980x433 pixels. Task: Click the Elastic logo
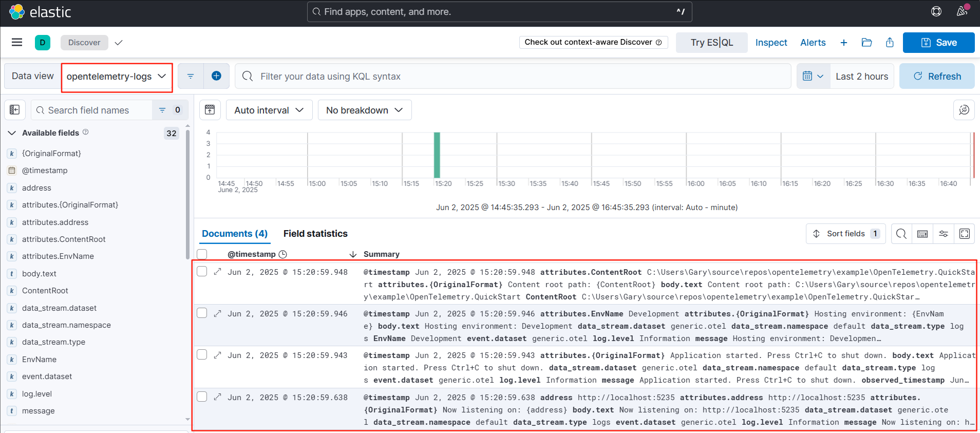tap(40, 12)
